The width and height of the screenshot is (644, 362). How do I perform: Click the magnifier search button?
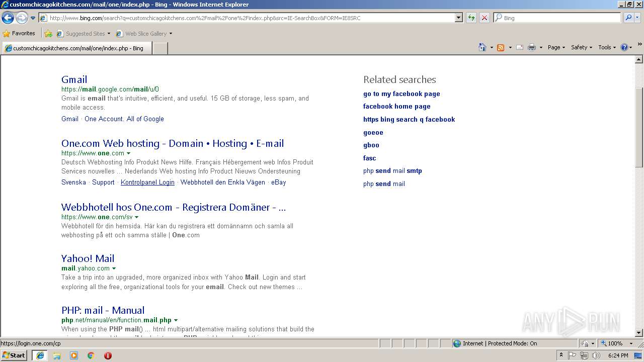(628, 18)
